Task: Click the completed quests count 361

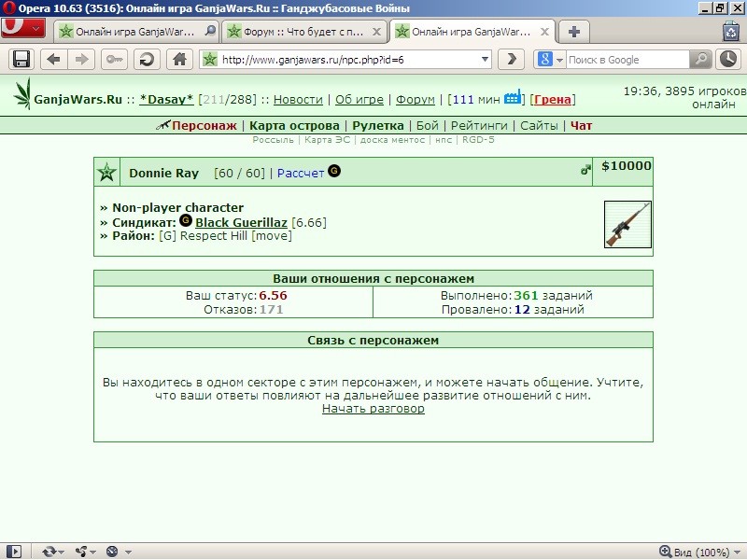Action: coord(526,296)
